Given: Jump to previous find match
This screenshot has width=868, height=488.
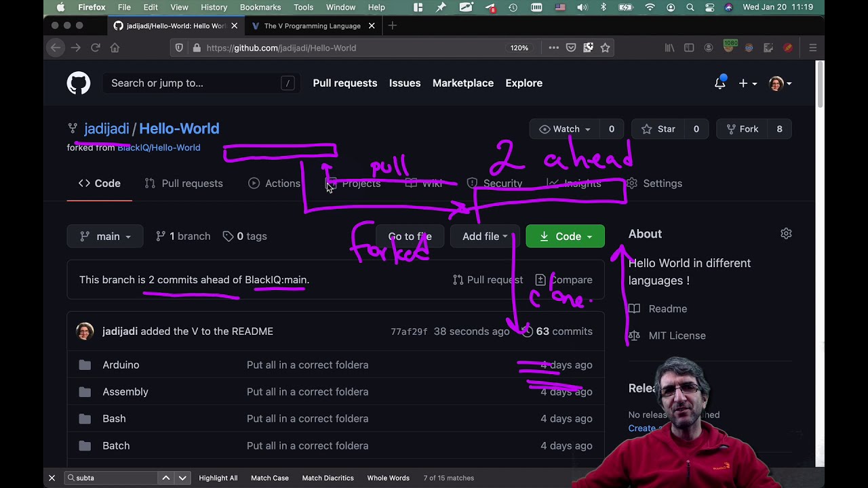Looking at the screenshot, I should 165,478.
